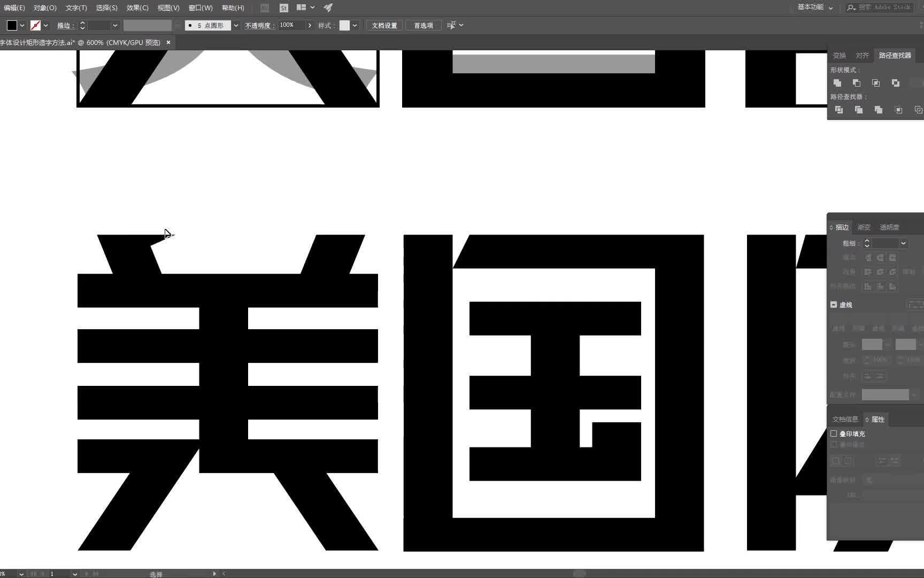Switch to the 渐变 tab
The height and width of the screenshot is (578, 924).
coord(864,227)
